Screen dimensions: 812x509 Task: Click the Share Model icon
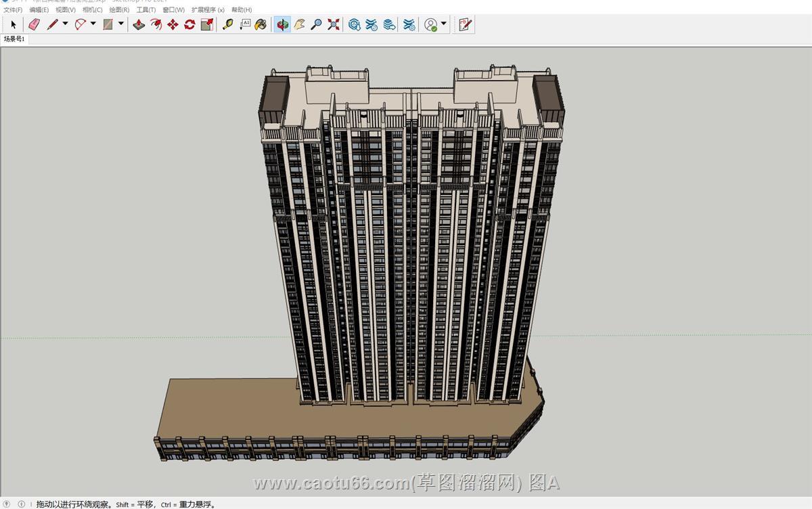coord(371,24)
